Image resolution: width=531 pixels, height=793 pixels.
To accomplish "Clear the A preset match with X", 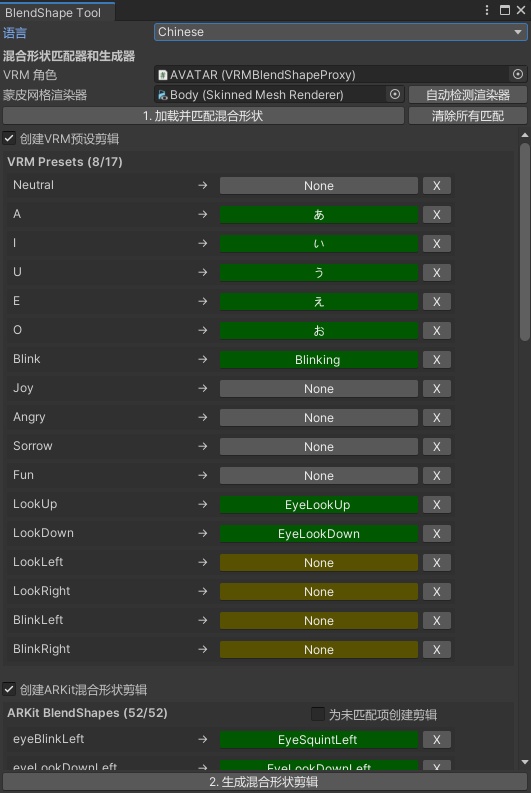I will pos(436,214).
